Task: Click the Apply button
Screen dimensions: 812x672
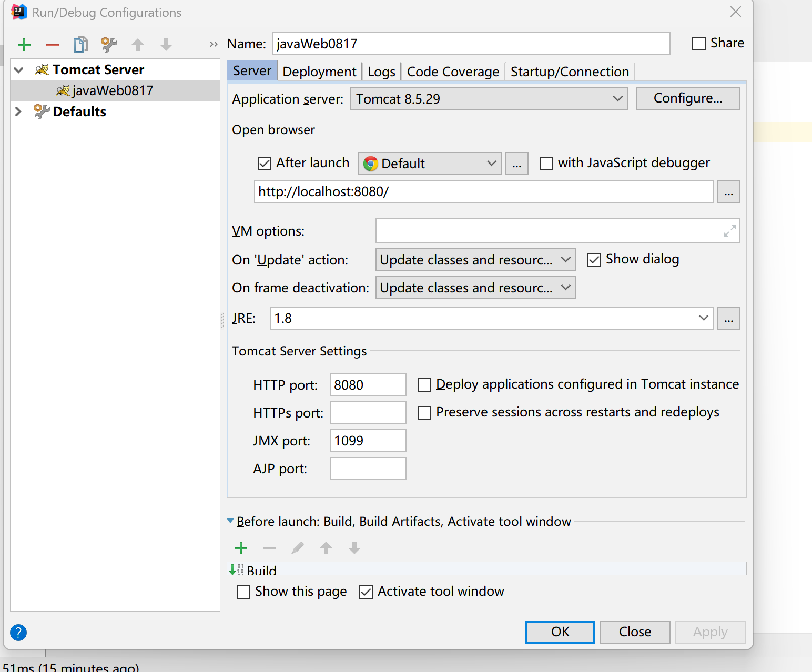Action: pos(710,632)
